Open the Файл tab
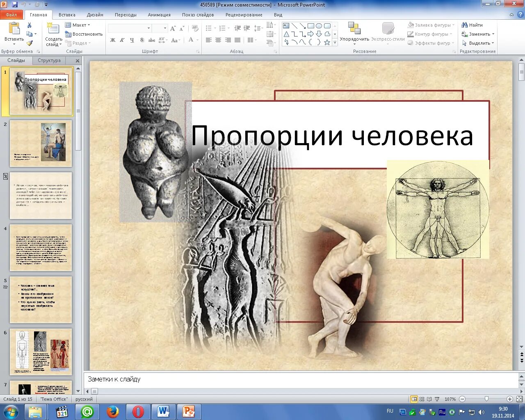This screenshot has width=525, height=420. click(11, 15)
